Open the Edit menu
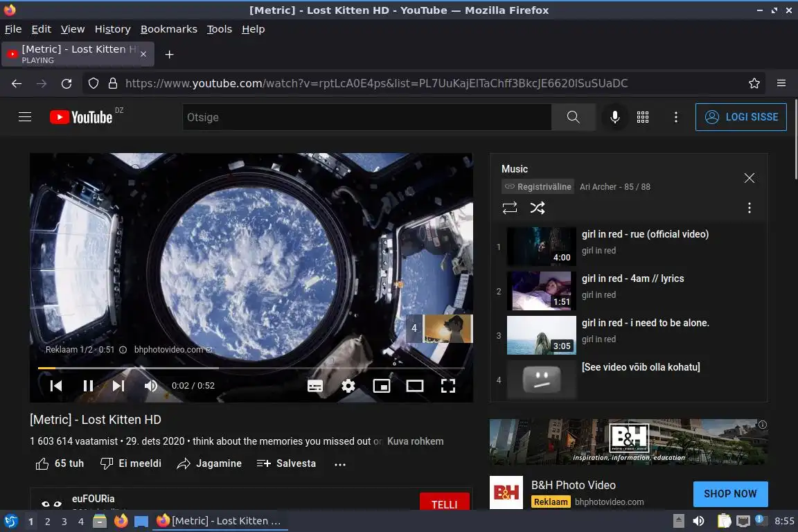 pyautogui.click(x=42, y=29)
